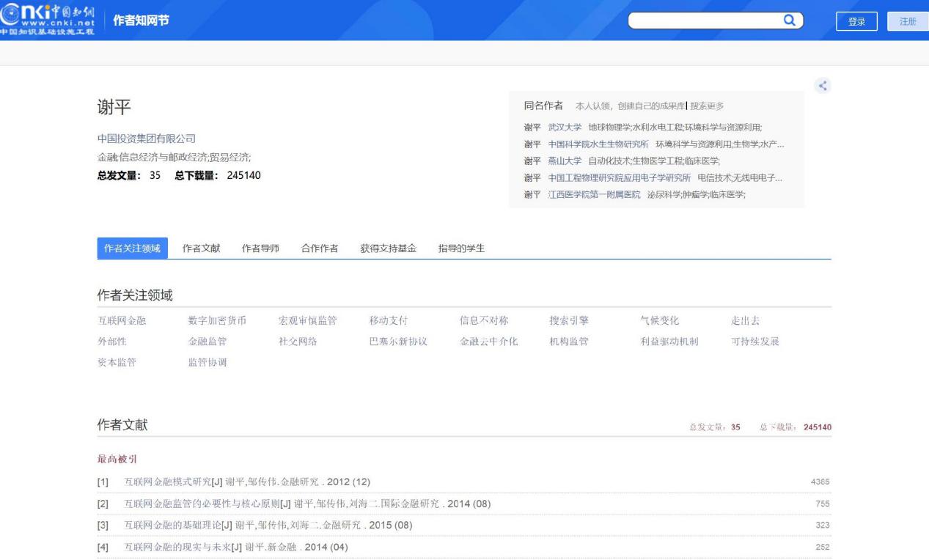929x560 pixels.
Task: Open 武汉大学 author link
Action: pyautogui.click(x=565, y=128)
